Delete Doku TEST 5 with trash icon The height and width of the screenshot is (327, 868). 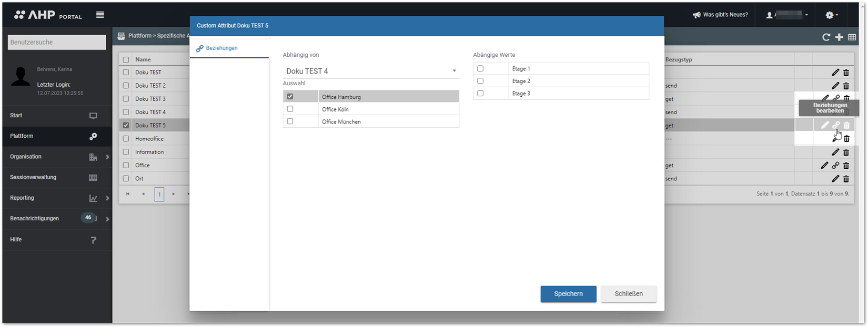click(846, 125)
